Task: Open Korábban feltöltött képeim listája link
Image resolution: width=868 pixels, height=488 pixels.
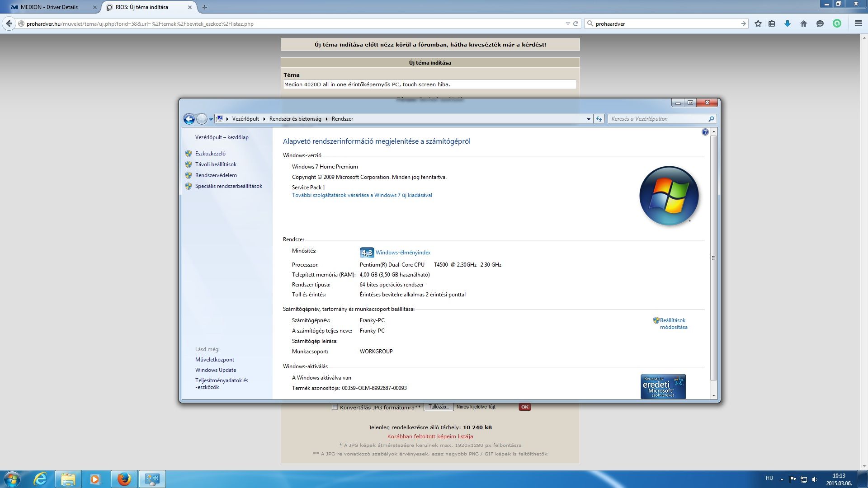Action: pos(430,436)
